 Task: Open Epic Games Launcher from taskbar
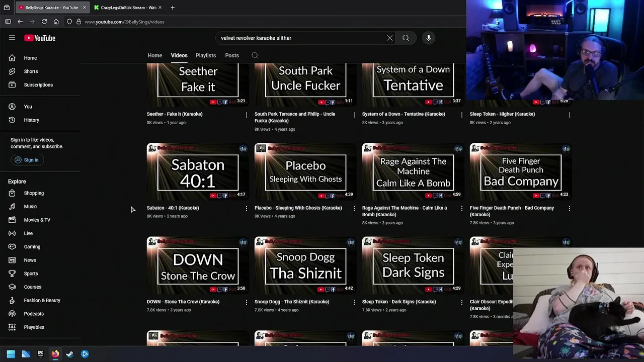40,354
